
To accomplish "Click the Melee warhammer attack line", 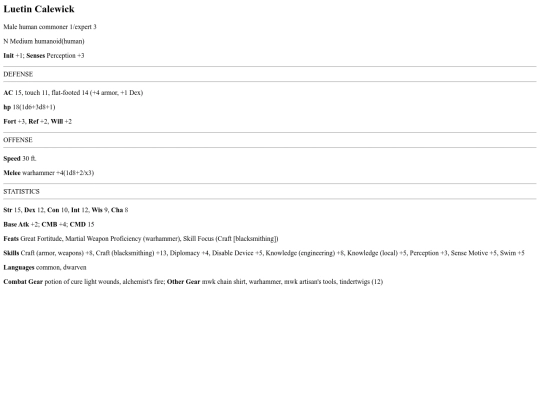I will (49, 173).
